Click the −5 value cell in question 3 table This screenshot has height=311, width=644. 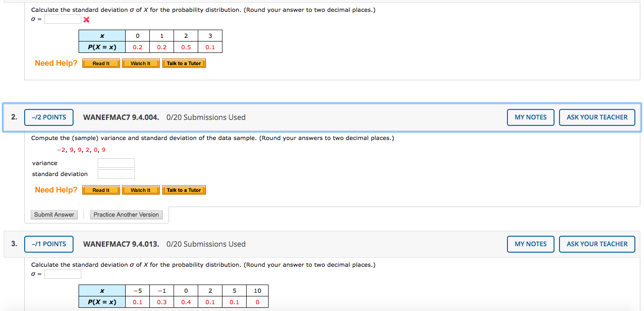pyautogui.click(x=137, y=290)
